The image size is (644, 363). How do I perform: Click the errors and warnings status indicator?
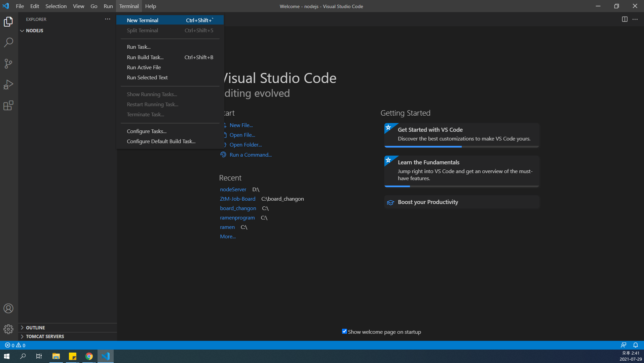[x=15, y=345]
